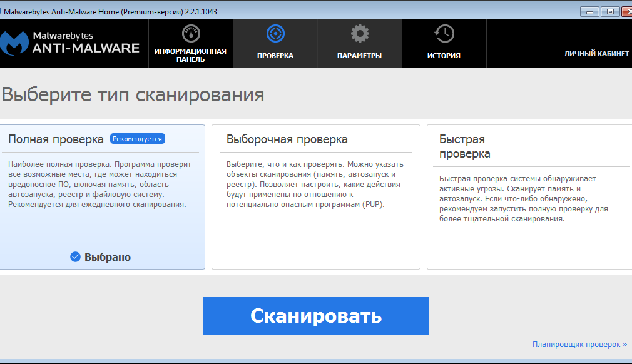The width and height of the screenshot is (632, 364).
Task: Click the settings gear icon
Action: coord(360,34)
